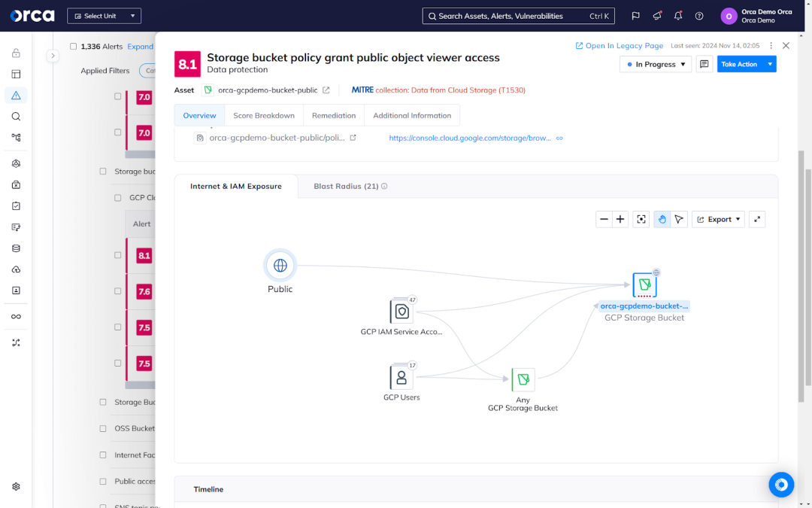This screenshot has width=812, height=508.
Task: Check the GCP Cl subgroup checkbox
Action: [117, 197]
